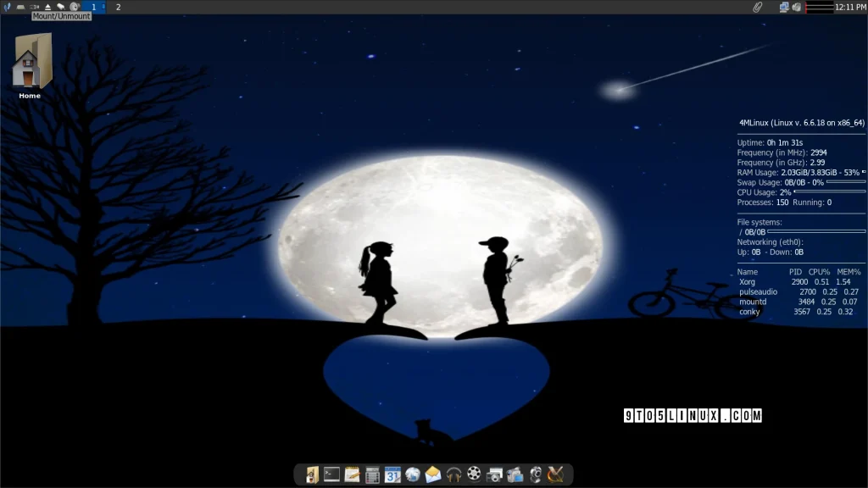Open the headphones music player icon
868x488 pixels.
(453, 474)
